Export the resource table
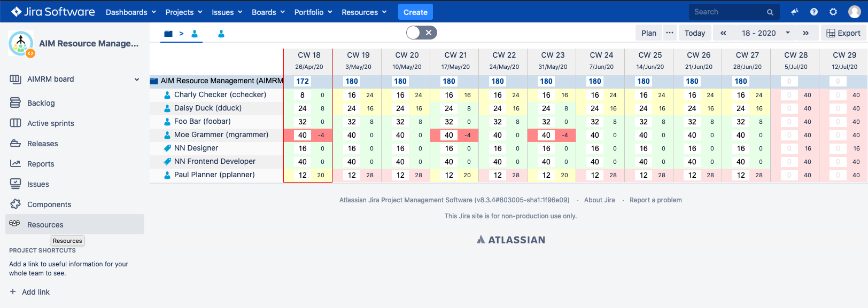This screenshot has height=308, width=868. point(843,33)
